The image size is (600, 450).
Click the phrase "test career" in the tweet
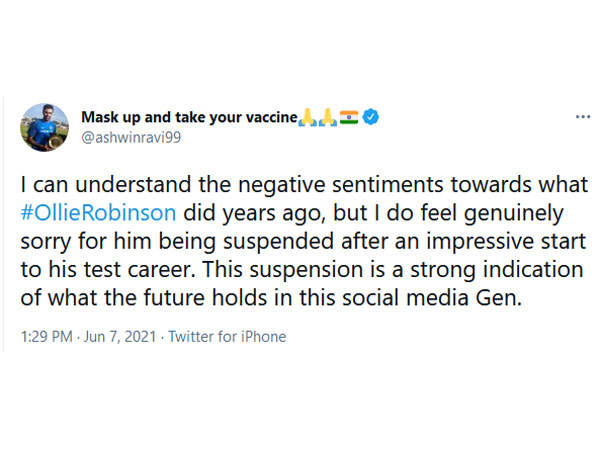coord(111,270)
